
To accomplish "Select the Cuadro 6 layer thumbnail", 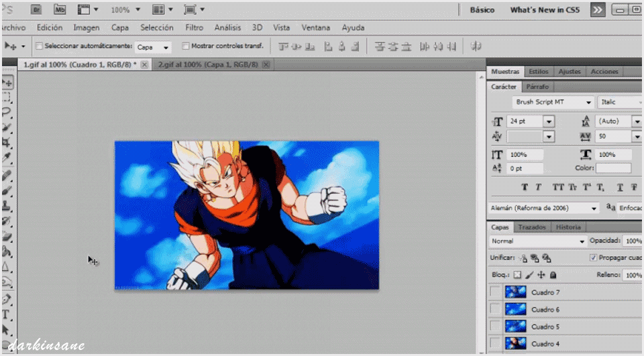I will tap(515, 309).
